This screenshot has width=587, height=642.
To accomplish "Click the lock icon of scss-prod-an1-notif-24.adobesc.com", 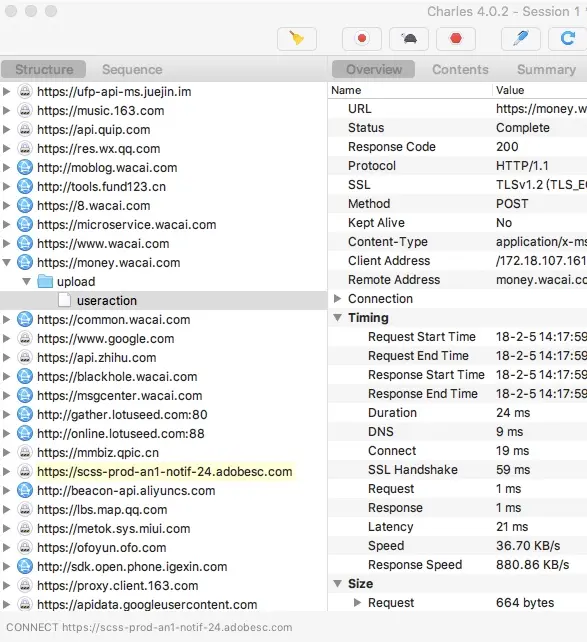I will 25,471.
